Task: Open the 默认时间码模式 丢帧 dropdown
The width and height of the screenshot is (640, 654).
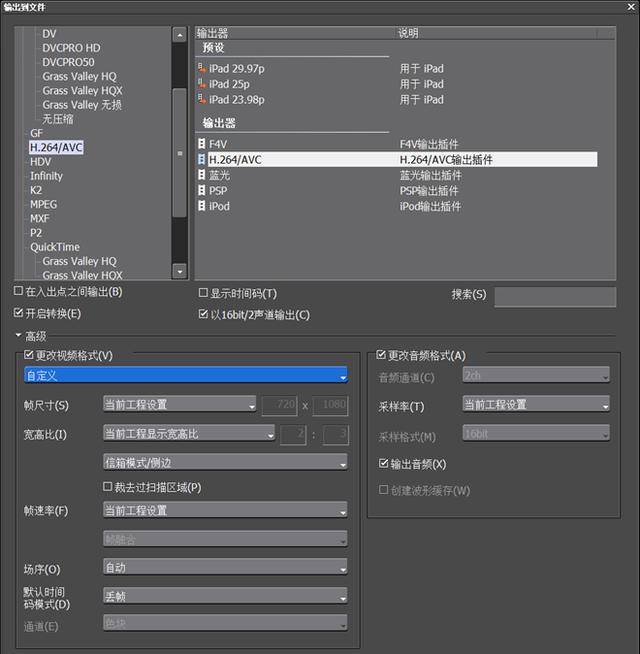Action: click(x=225, y=596)
